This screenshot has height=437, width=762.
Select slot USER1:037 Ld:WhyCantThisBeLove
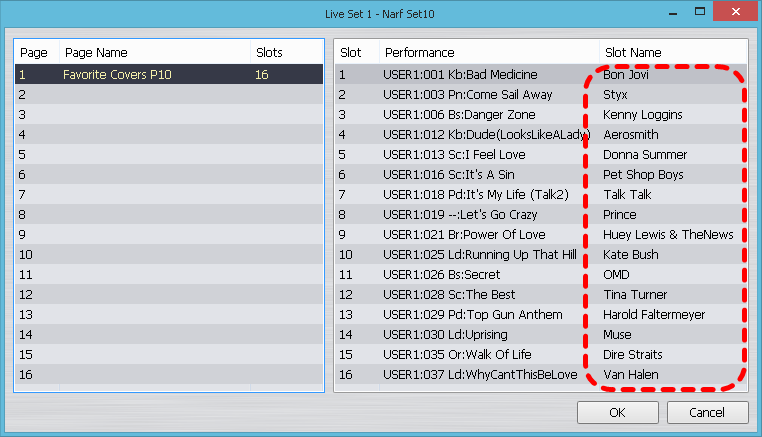(x=541, y=374)
